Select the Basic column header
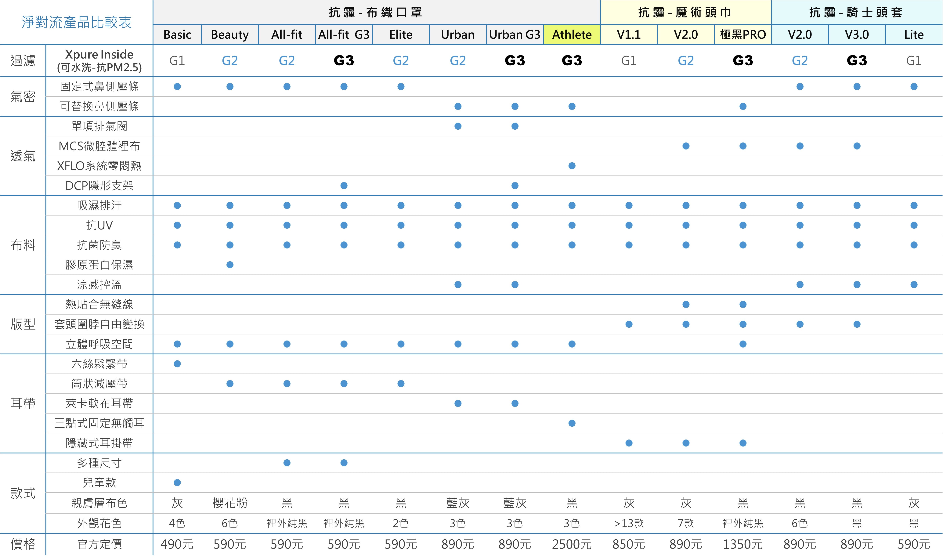Viewport: 943px width, 560px height. 177,35
